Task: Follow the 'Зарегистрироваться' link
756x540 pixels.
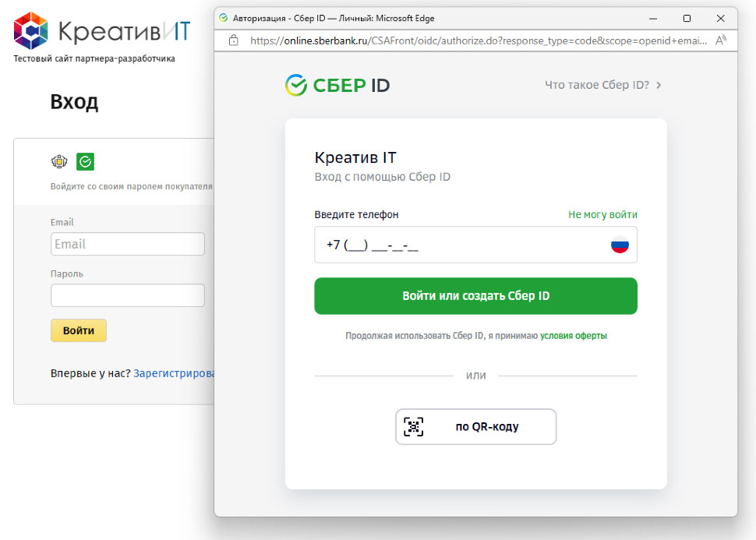Action: pyautogui.click(x=174, y=373)
